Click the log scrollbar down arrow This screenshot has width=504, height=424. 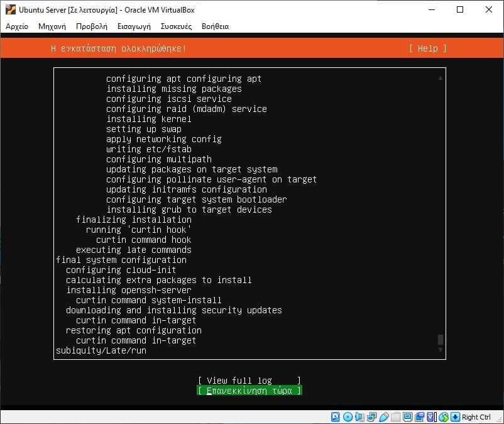click(x=441, y=350)
